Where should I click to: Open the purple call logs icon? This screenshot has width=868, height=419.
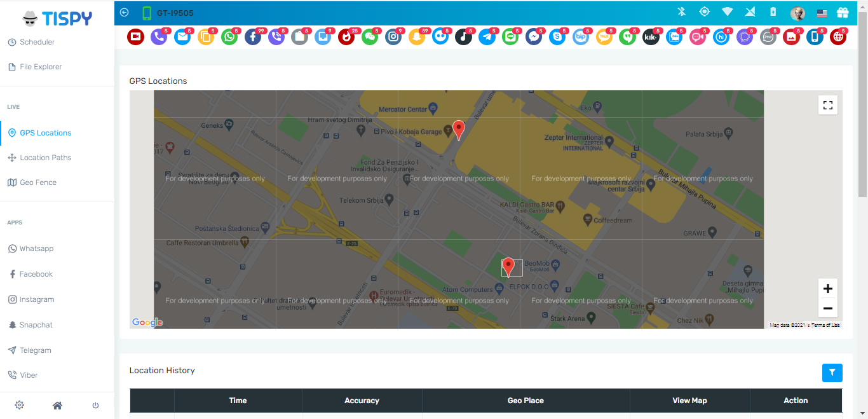pos(159,37)
